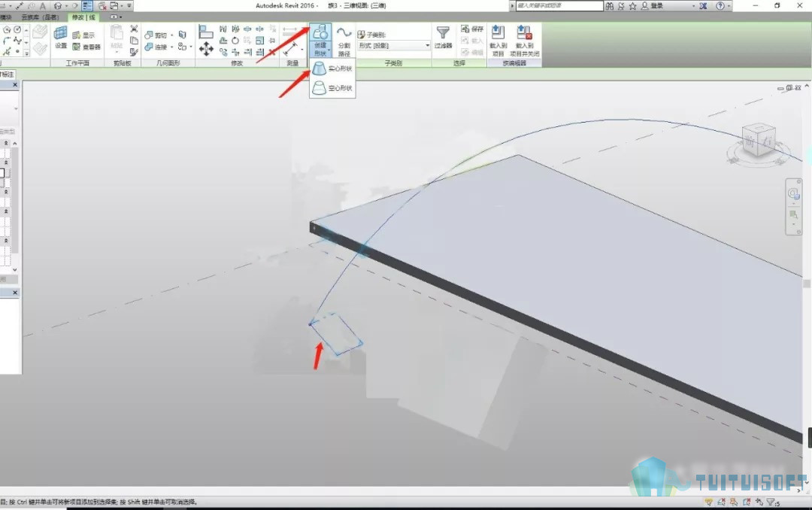Select the Align tool in Modify panel
The width and height of the screenshot is (812, 510).
pyautogui.click(x=205, y=31)
